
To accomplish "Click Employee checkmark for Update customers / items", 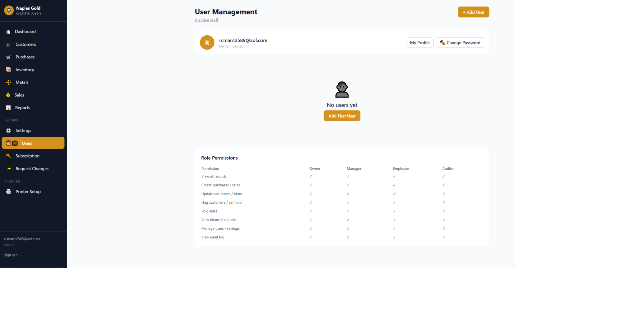I will pyautogui.click(x=394, y=194).
